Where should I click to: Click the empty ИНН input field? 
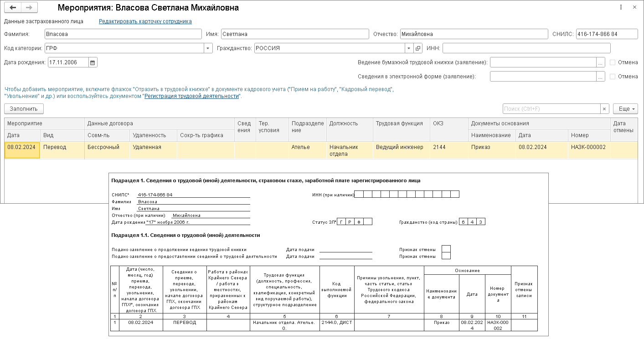tap(526, 48)
